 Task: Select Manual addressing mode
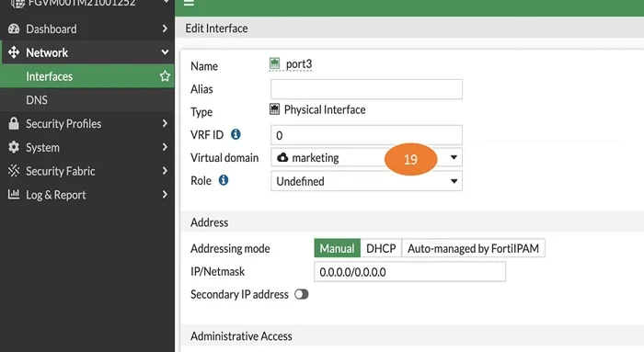click(x=338, y=248)
